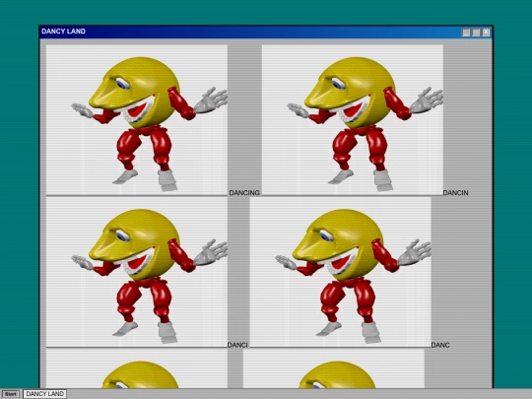Image resolution: width=532 pixels, height=399 pixels.
Task: Click the dancing character image labeled DANCI
Action: tap(137, 272)
